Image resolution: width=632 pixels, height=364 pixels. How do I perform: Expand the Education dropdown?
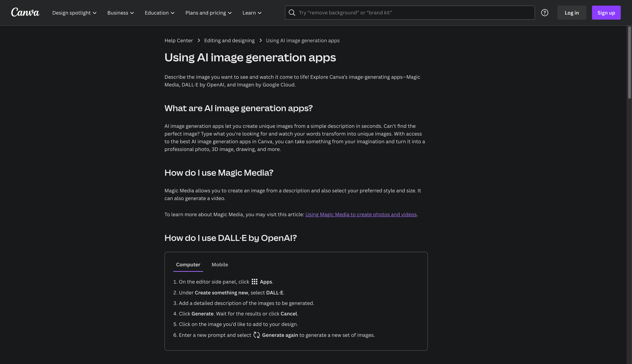[x=160, y=13]
